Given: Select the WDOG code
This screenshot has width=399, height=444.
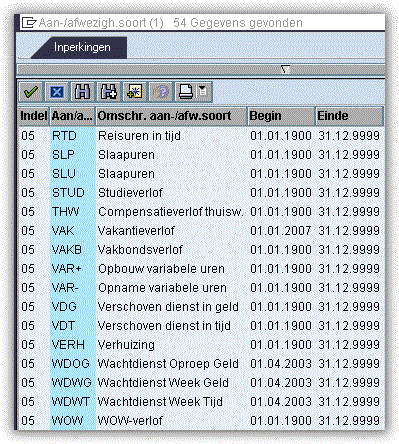Looking at the screenshot, I should (x=71, y=364).
